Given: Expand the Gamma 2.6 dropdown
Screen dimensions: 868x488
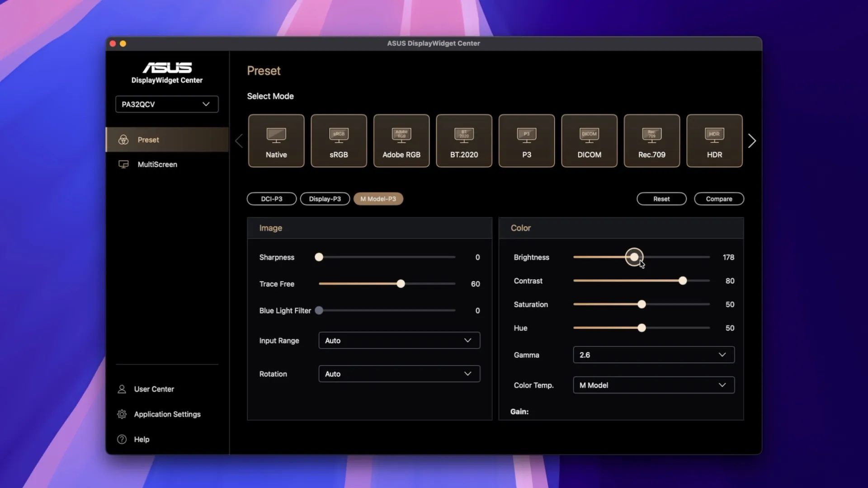Looking at the screenshot, I should click(653, 355).
